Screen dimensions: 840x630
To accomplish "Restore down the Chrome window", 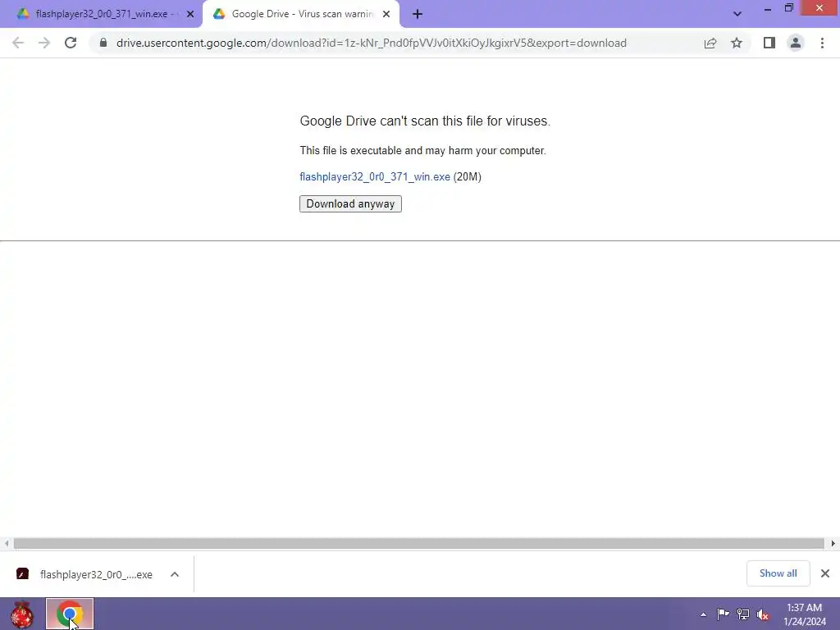I will coord(789,8).
